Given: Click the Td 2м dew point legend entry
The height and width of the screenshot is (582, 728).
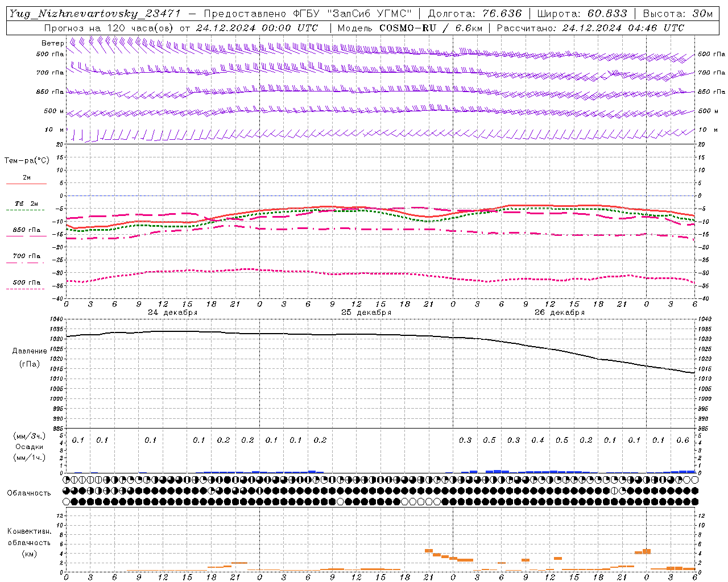Looking at the screenshot, I should (x=27, y=203).
